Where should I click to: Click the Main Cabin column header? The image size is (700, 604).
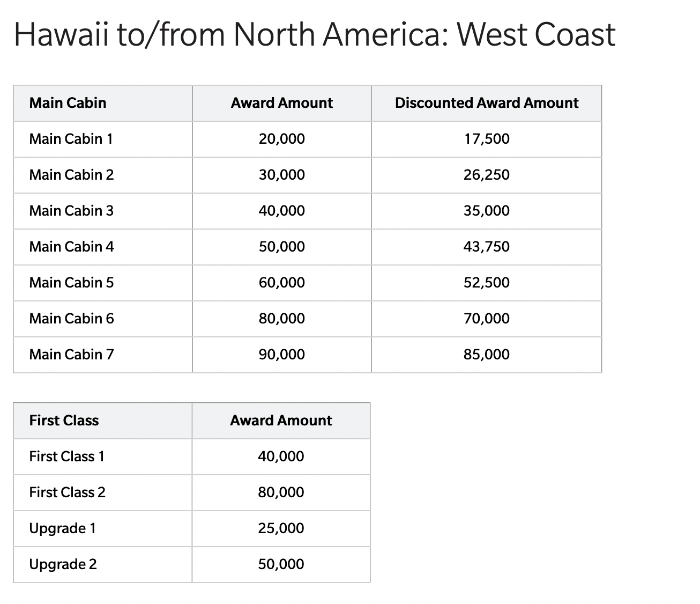point(68,103)
